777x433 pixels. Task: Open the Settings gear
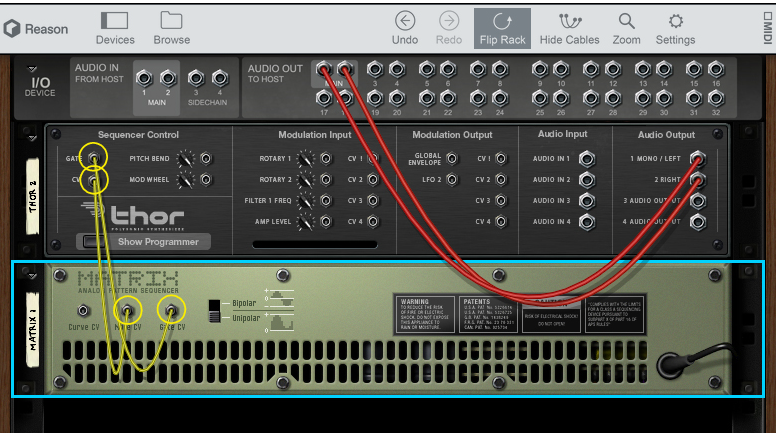tap(675, 29)
